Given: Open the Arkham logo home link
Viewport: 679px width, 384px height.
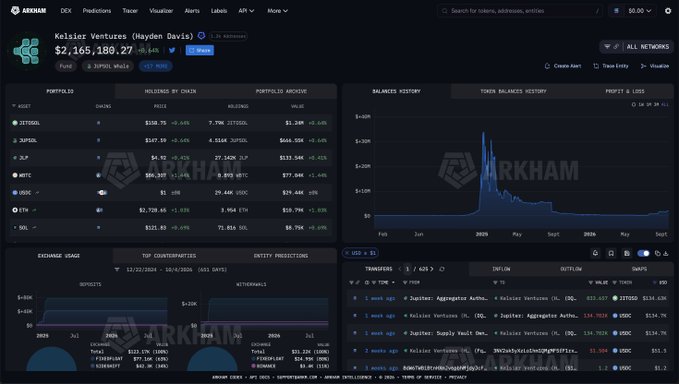Looking at the screenshot, I should (28, 10).
